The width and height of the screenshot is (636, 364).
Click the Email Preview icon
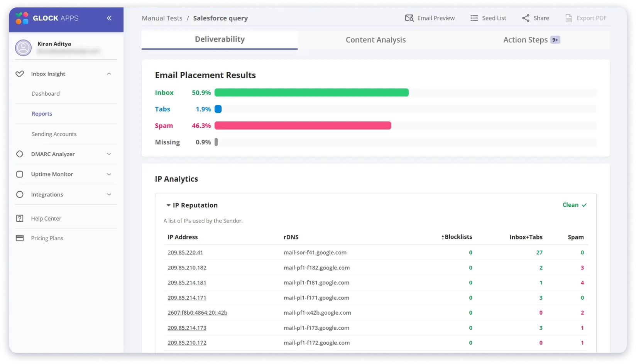[x=409, y=18]
